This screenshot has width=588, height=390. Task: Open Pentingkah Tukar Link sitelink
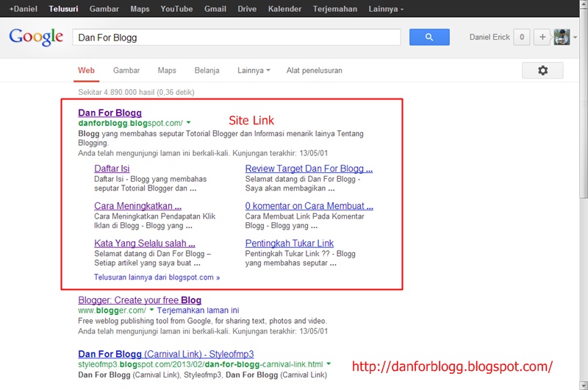coord(290,244)
